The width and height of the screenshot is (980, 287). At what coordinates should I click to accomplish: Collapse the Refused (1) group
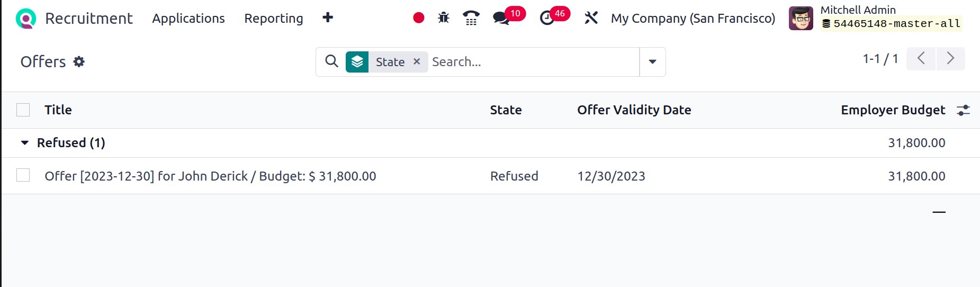pos(25,143)
